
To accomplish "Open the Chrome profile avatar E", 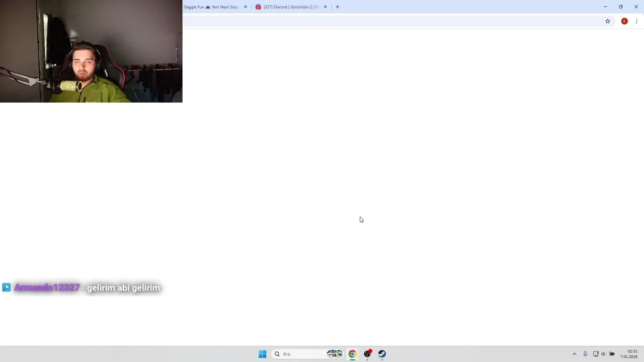I will (624, 21).
